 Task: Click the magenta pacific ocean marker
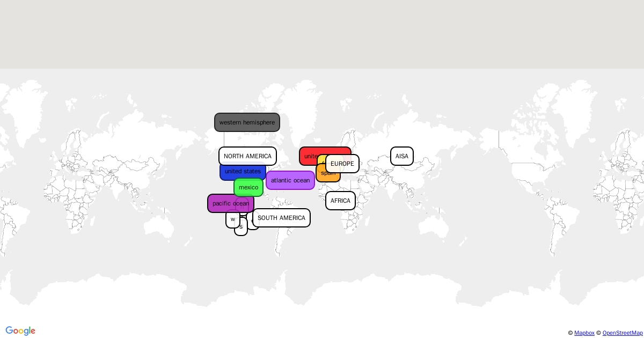(221, 204)
